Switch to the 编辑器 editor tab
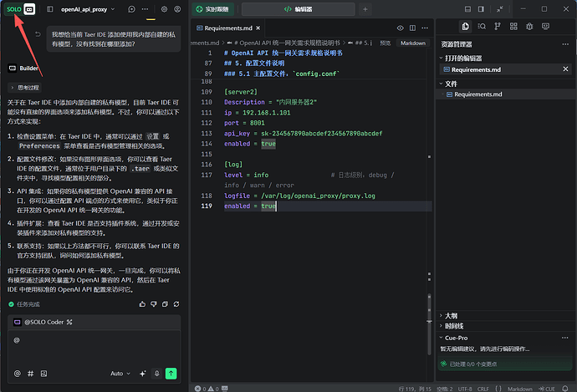 (x=299, y=9)
